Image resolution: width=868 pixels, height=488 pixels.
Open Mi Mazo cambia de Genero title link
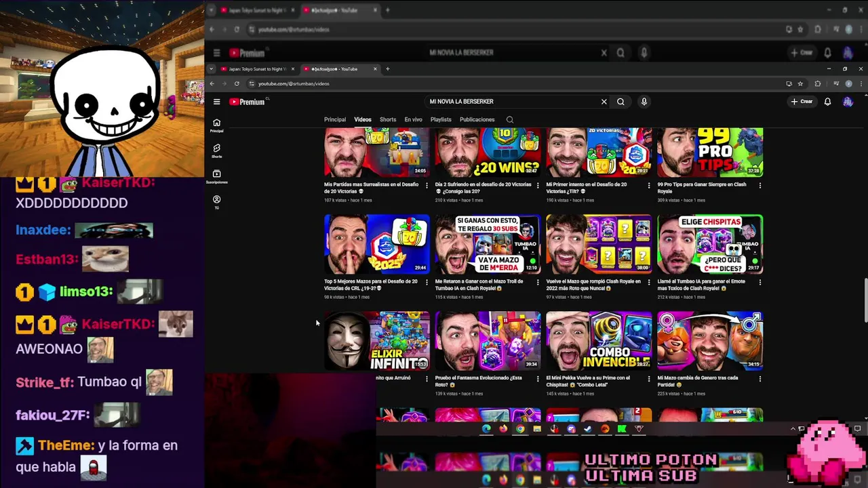702,381
